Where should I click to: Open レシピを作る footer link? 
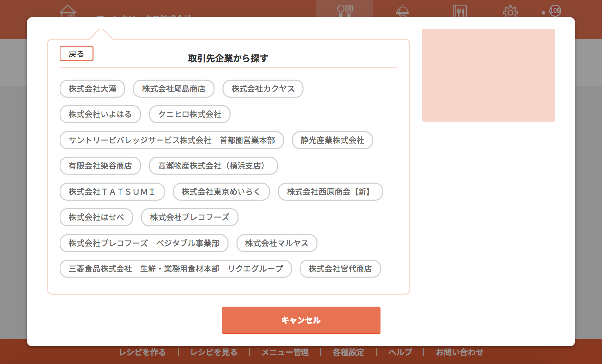(142, 352)
